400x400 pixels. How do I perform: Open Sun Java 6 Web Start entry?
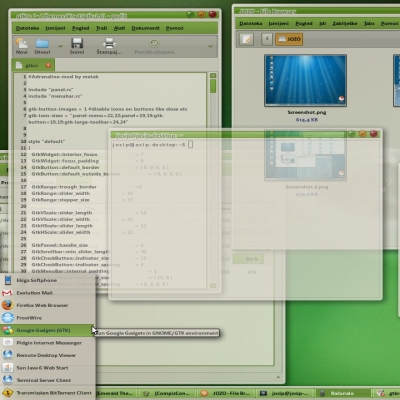pos(48,368)
